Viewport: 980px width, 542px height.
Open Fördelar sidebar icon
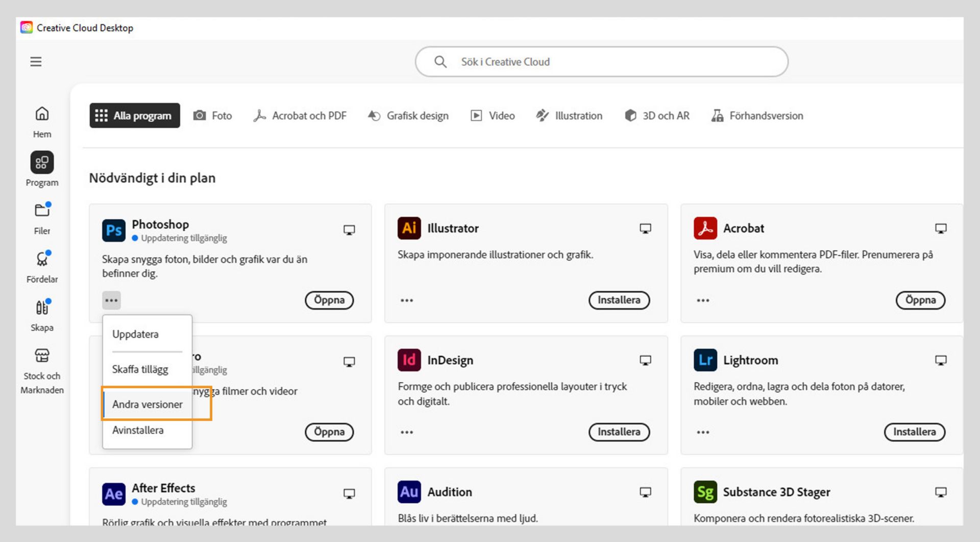(x=42, y=259)
